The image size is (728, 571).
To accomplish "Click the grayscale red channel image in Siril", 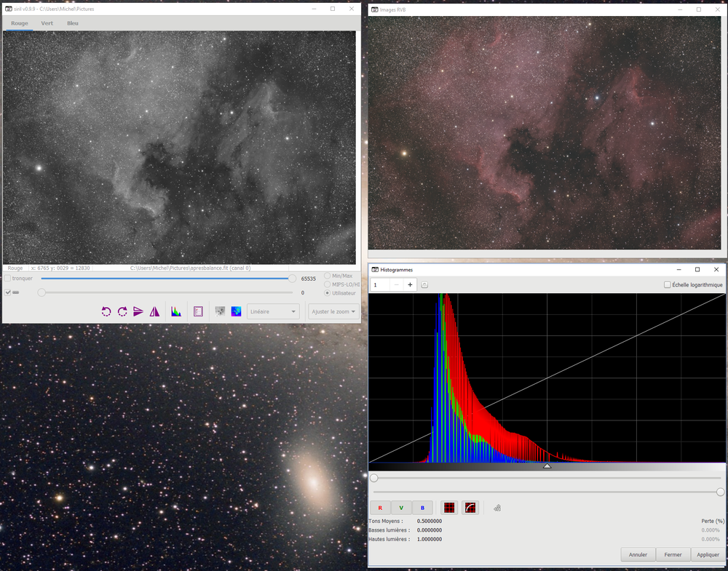I will pyautogui.click(x=179, y=148).
